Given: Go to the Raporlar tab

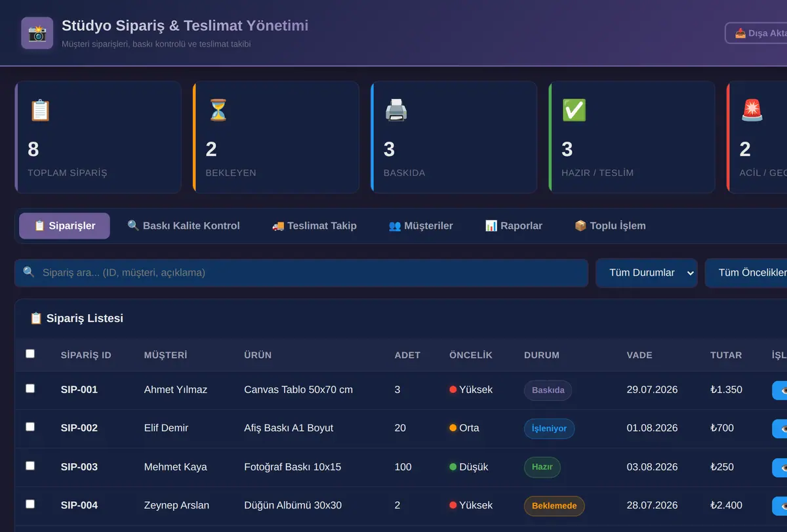Looking at the screenshot, I should (x=514, y=226).
